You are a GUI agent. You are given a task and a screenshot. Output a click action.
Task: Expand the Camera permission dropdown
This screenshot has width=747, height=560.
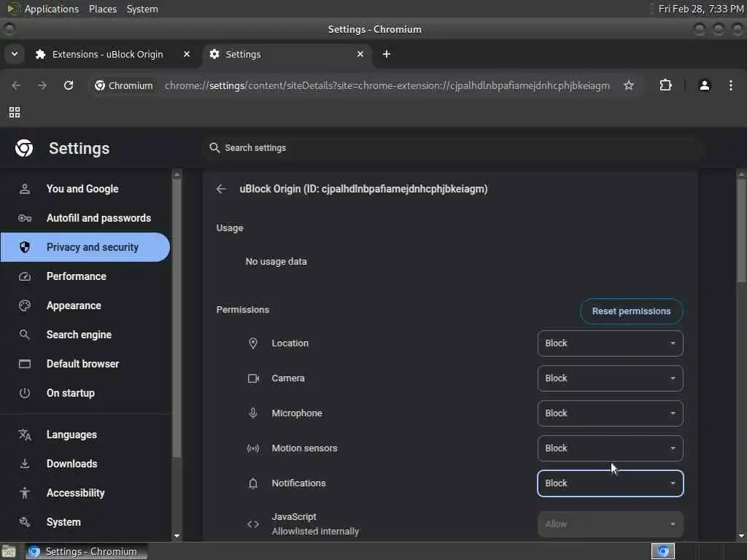coord(611,378)
